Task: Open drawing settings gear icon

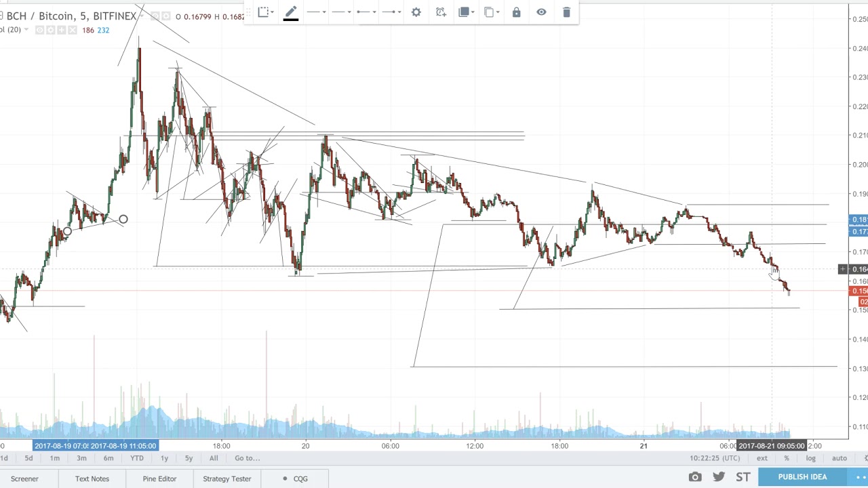Action: (x=416, y=12)
